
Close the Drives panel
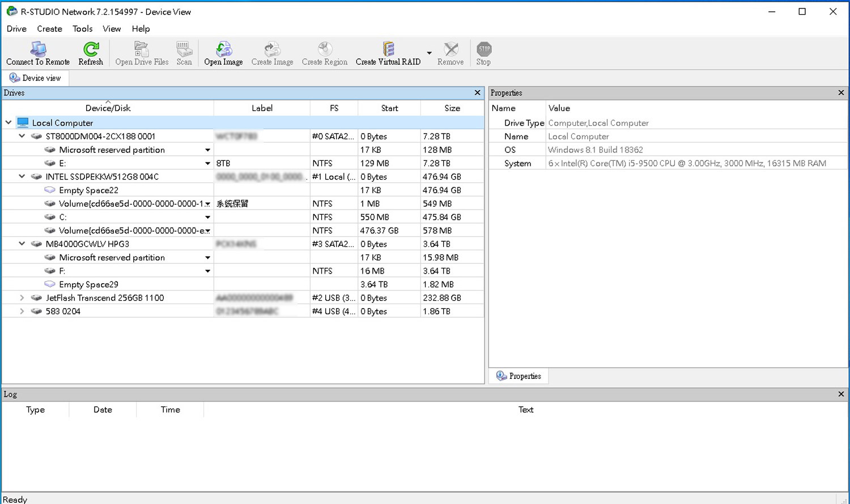click(x=477, y=92)
